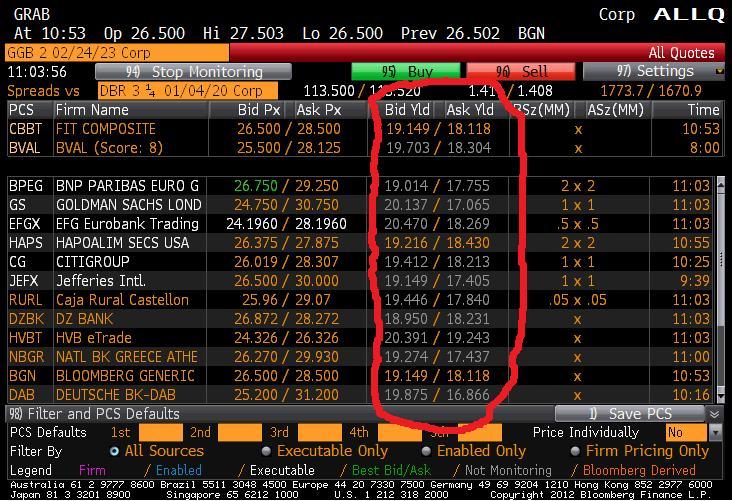Click the red Sell button
The image size is (732, 501).
[x=521, y=72]
